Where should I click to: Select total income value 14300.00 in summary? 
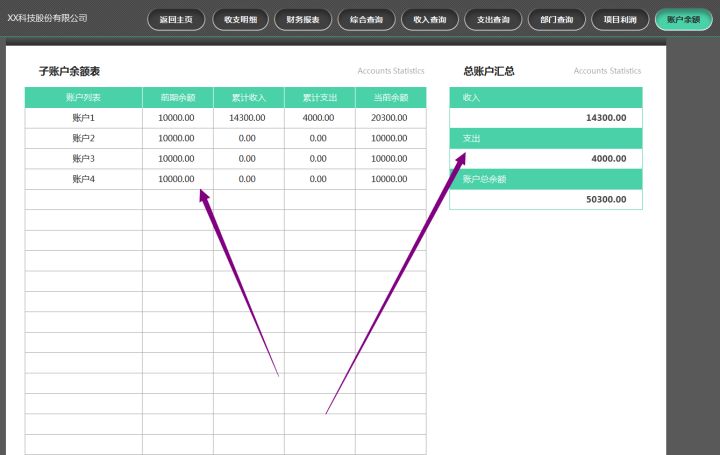click(x=606, y=118)
